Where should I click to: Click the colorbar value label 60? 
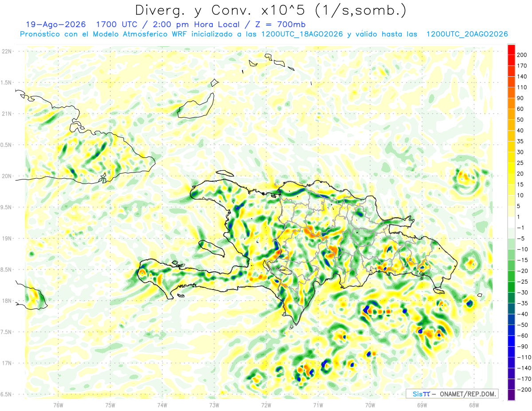coord(520,109)
